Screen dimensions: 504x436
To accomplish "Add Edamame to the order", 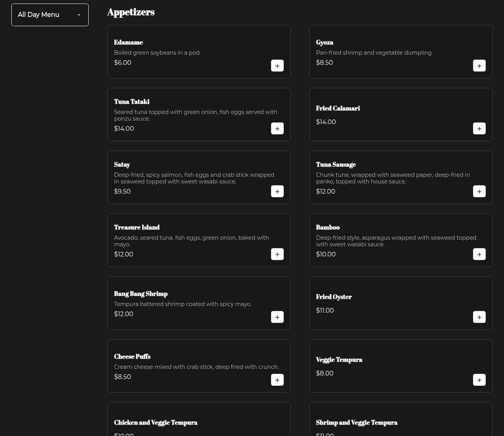I will pos(277,66).
